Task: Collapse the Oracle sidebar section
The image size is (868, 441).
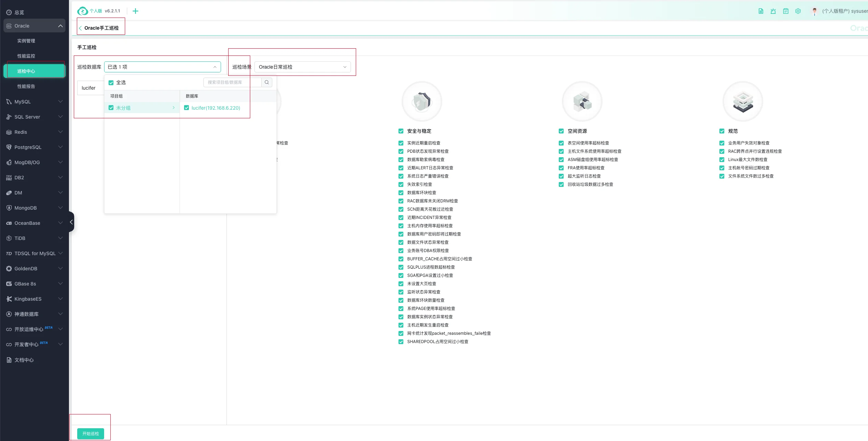Action: coord(34,26)
